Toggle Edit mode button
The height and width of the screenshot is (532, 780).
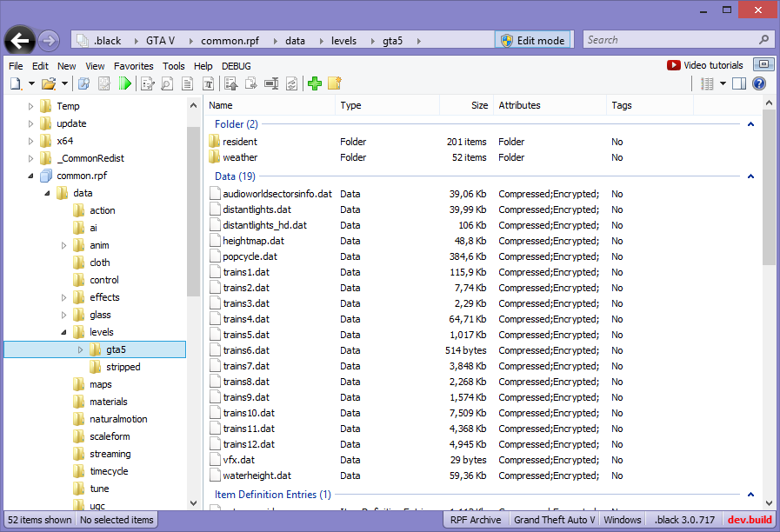click(533, 40)
